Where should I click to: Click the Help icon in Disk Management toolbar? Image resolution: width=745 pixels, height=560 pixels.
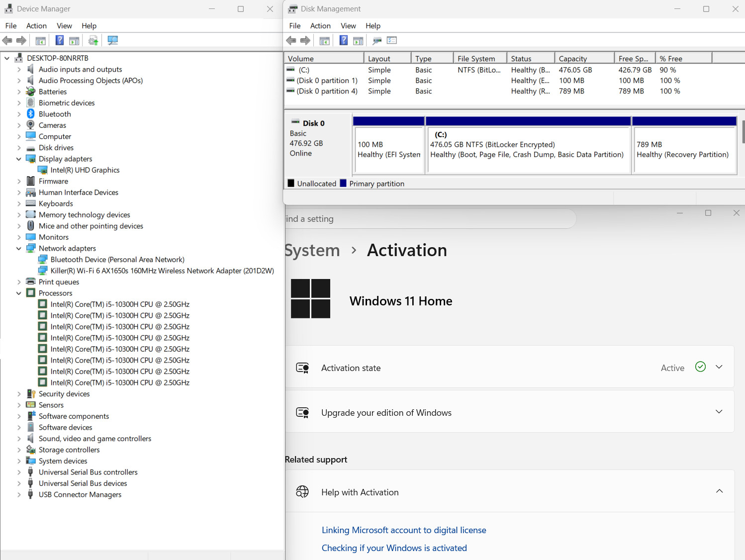[343, 40]
